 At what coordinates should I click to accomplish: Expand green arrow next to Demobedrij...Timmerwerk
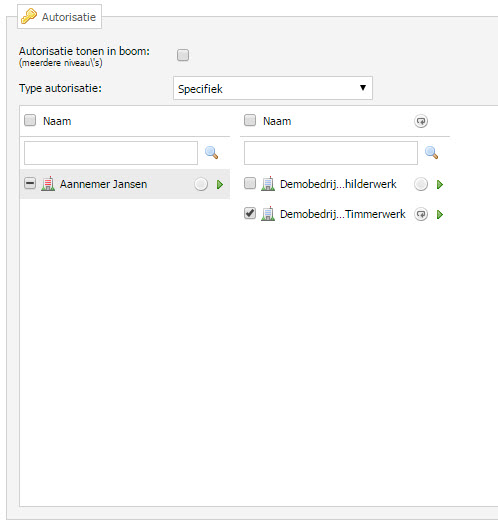tap(440, 214)
